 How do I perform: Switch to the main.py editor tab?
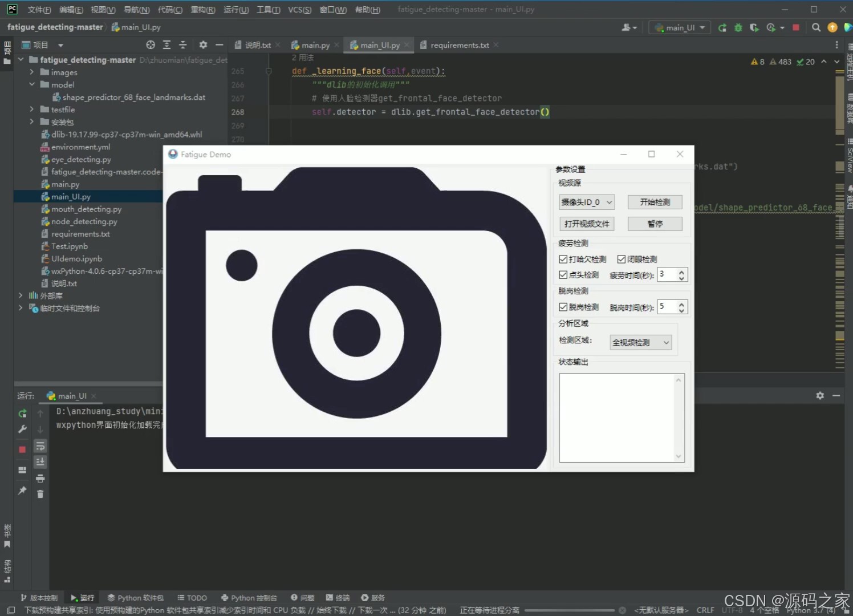315,45
